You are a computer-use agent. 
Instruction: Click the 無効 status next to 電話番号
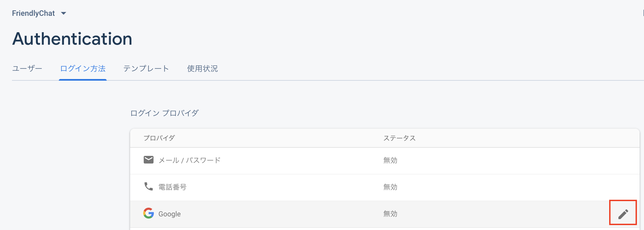tap(390, 187)
